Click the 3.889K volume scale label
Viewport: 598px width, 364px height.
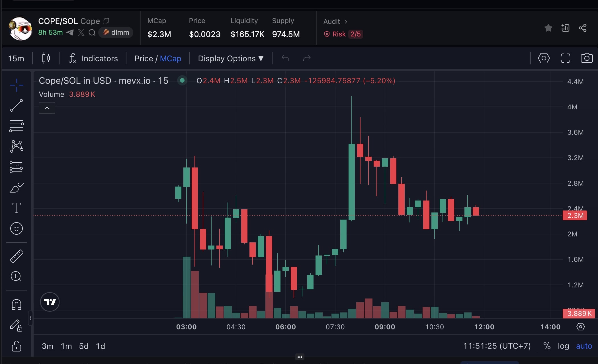point(579,313)
